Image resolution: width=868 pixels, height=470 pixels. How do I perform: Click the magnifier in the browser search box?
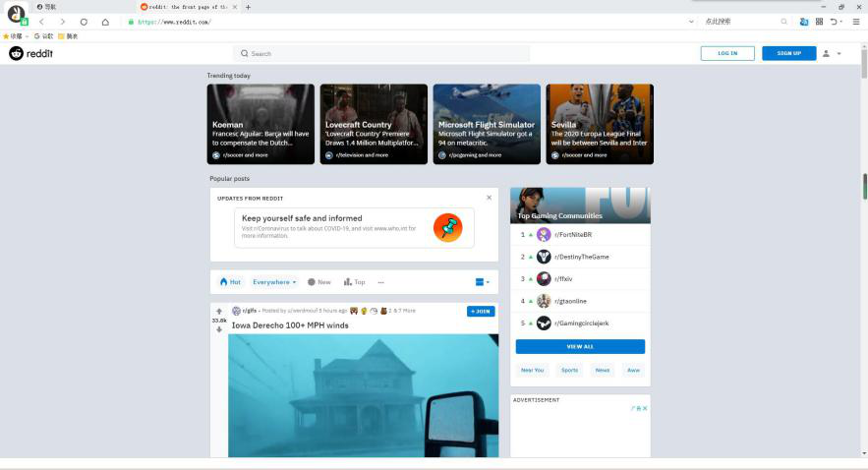tap(783, 22)
